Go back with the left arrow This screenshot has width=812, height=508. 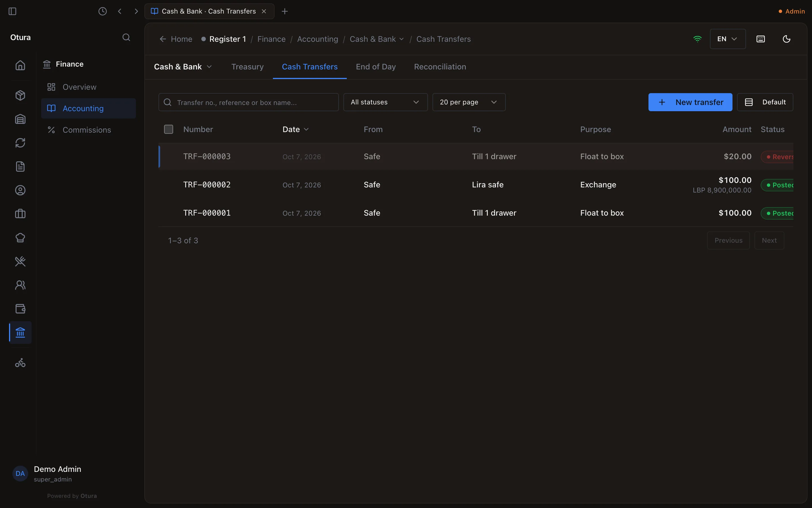point(120,11)
